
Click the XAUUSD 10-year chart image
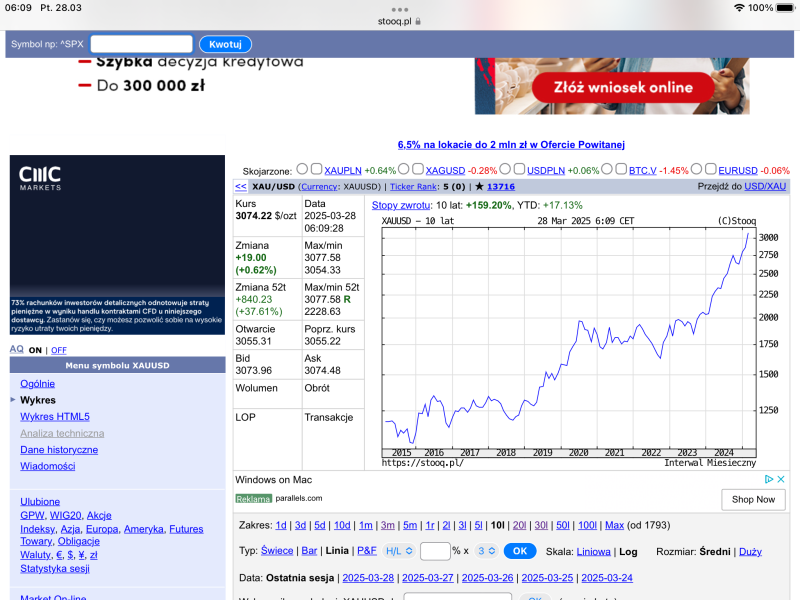tap(569, 341)
